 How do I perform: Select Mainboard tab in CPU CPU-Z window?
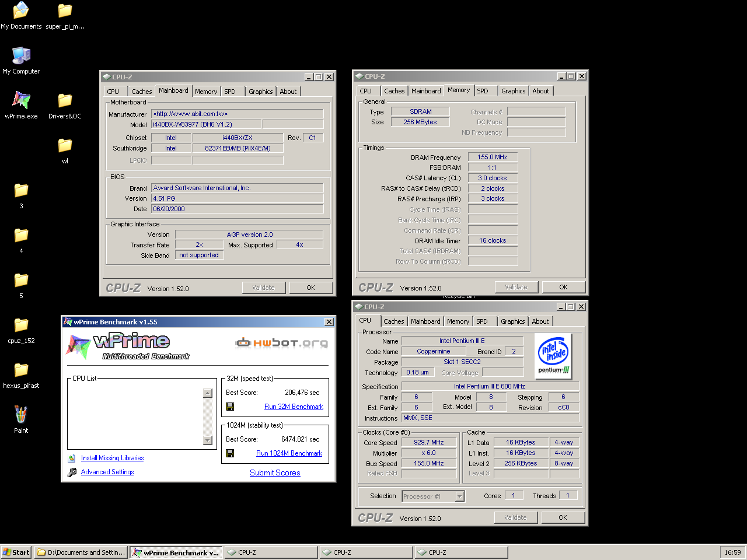click(426, 321)
